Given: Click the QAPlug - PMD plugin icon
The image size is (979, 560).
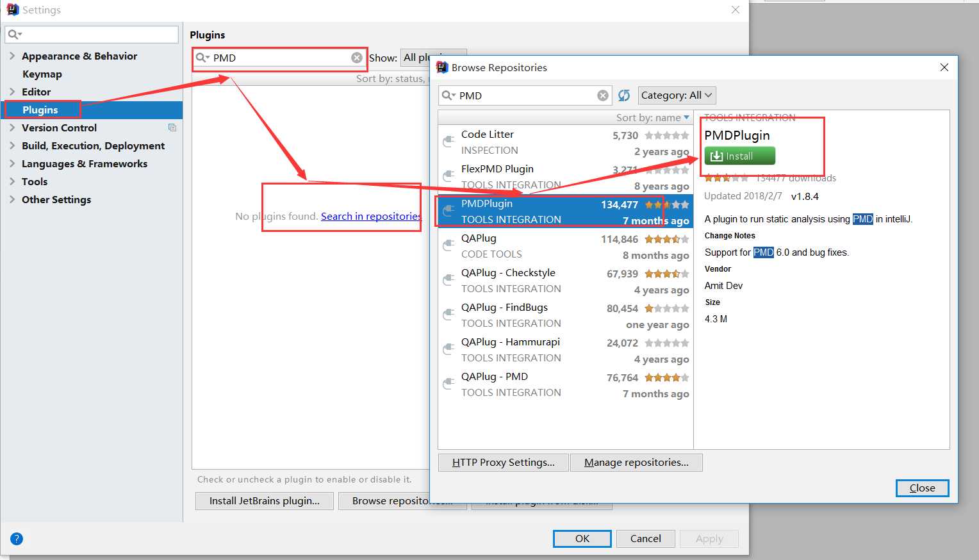Looking at the screenshot, I should [x=449, y=383].
